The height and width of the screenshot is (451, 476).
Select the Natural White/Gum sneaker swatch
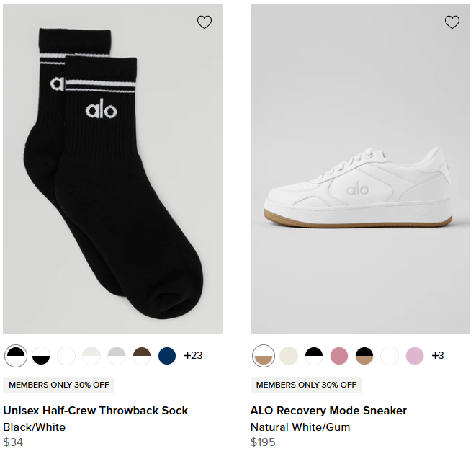[264, 355]
